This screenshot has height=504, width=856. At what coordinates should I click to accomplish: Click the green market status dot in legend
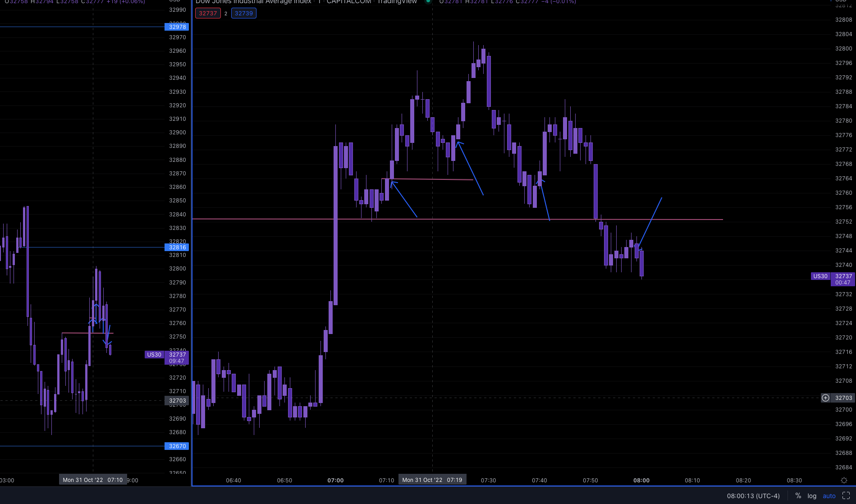point(428,2)
